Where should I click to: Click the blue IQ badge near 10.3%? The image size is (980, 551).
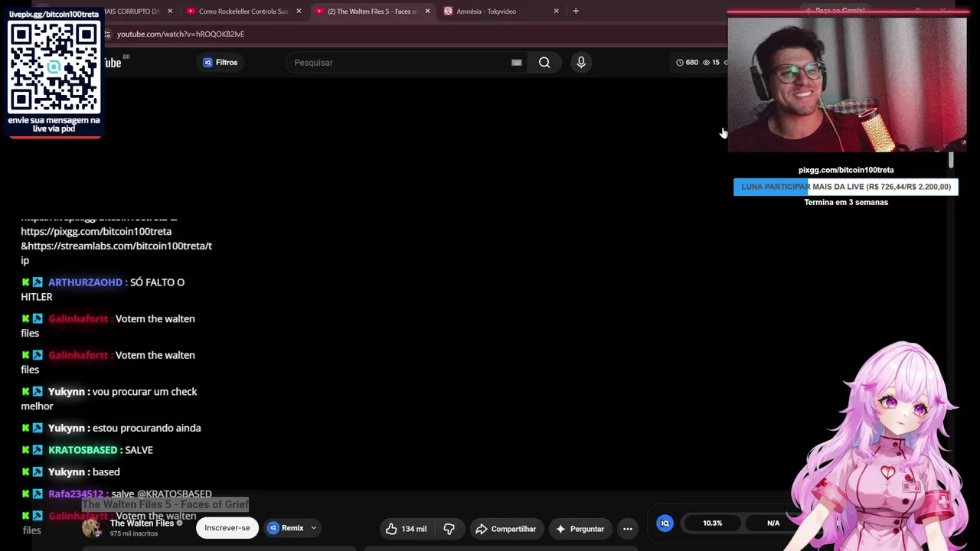click(x=665, y=523)
